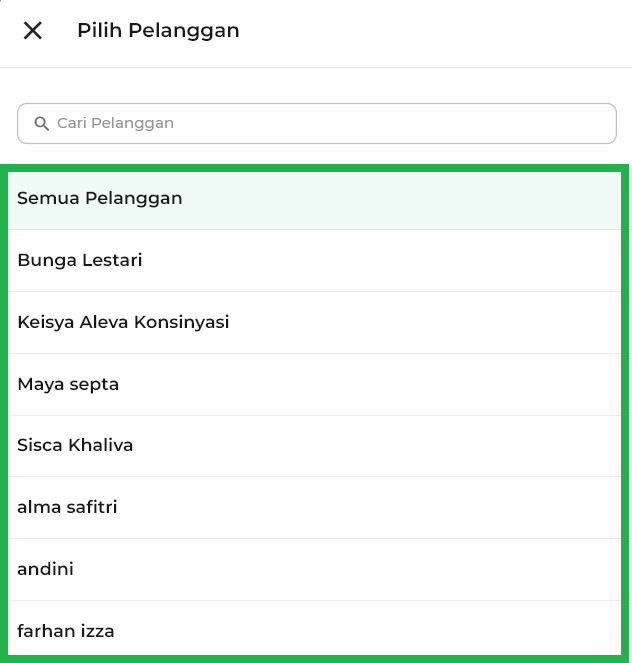632x663 pixels.
Task: Tap the farhan izza row
Action: pos(315,631)
